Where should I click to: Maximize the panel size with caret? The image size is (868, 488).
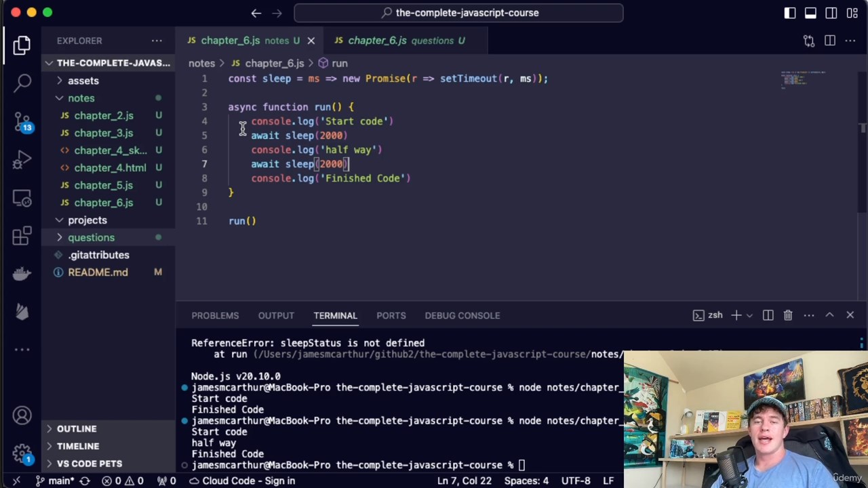829,315
